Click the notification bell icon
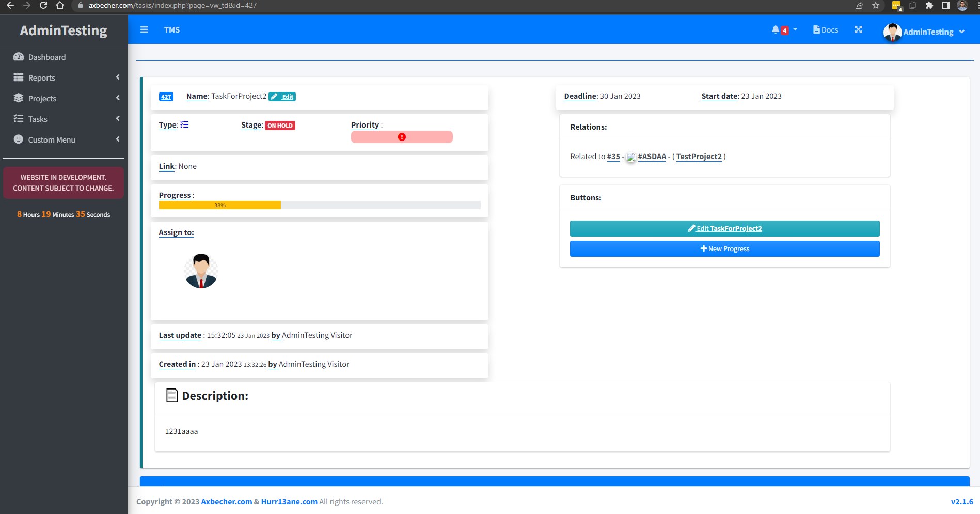Image resolution: width=980 pixels, height=514 pixels. tap(776, 29)
